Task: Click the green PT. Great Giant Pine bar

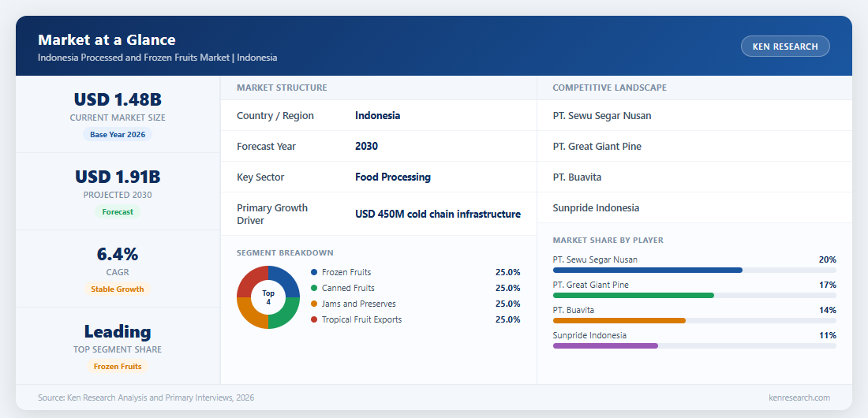Action: tap(634, 296)
